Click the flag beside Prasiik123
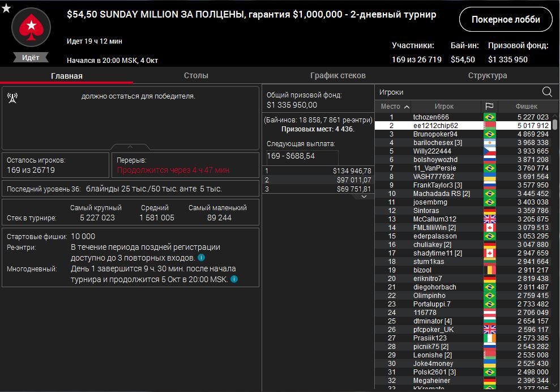Screen dimensions: 560x392 point(489,338)
